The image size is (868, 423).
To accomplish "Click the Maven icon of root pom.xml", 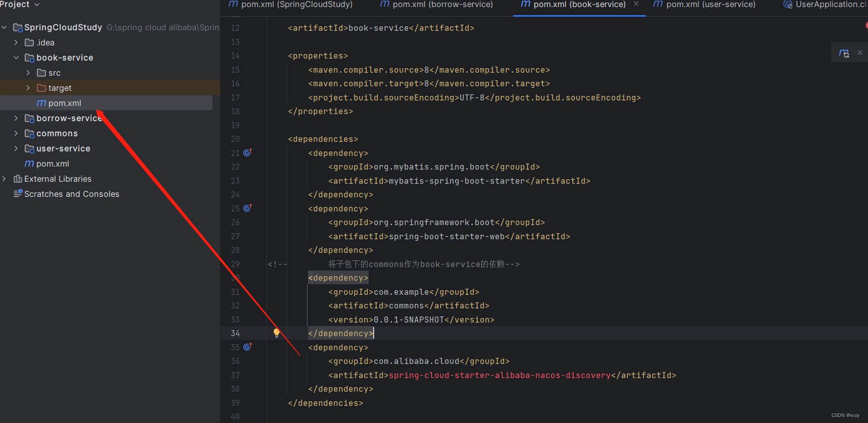I will pos(29,164).
